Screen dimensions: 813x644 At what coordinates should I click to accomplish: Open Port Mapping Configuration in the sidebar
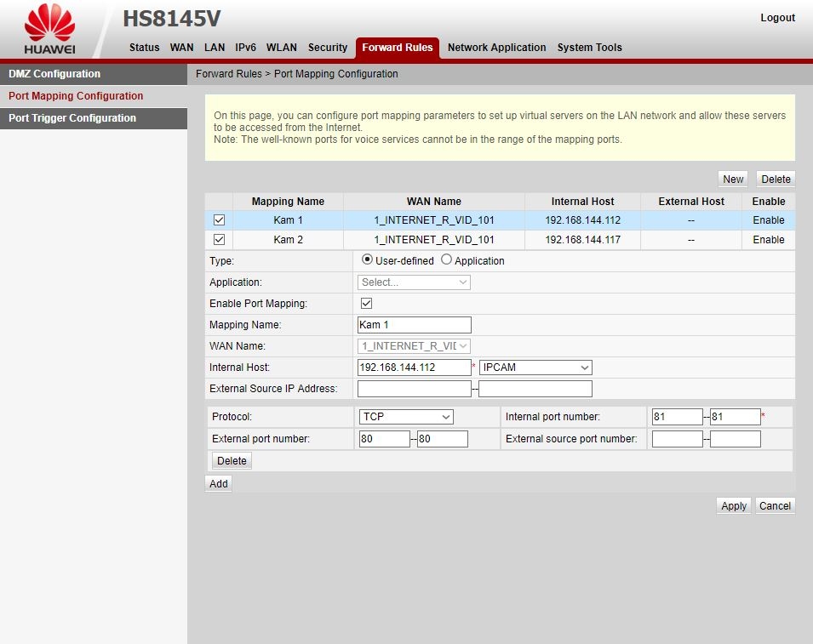[x=94, y=96]
